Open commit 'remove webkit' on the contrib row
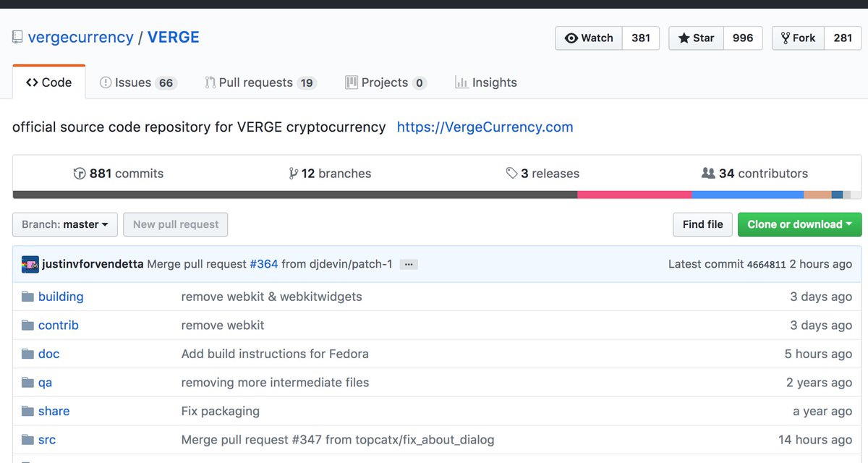 [223, 326]
